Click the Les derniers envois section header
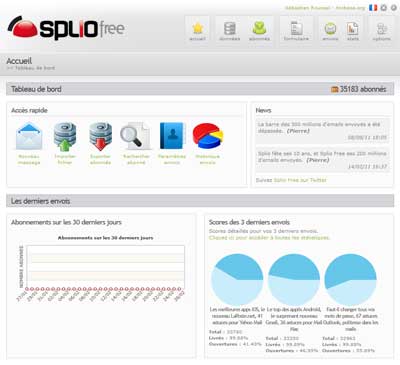Screen dimensions: 400x365 (x=200, y=201)
